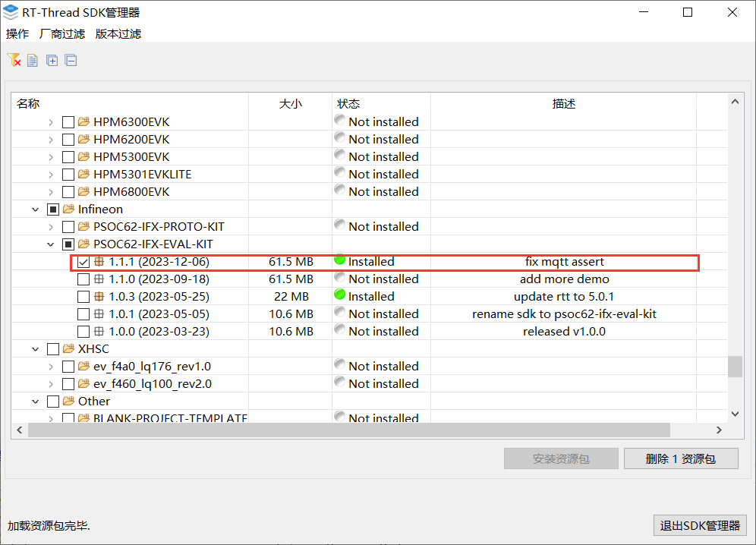The width and height of the screenshot is (756, 545).
Task: Click the 安装资源包 button
Action: tap(561, 458)
